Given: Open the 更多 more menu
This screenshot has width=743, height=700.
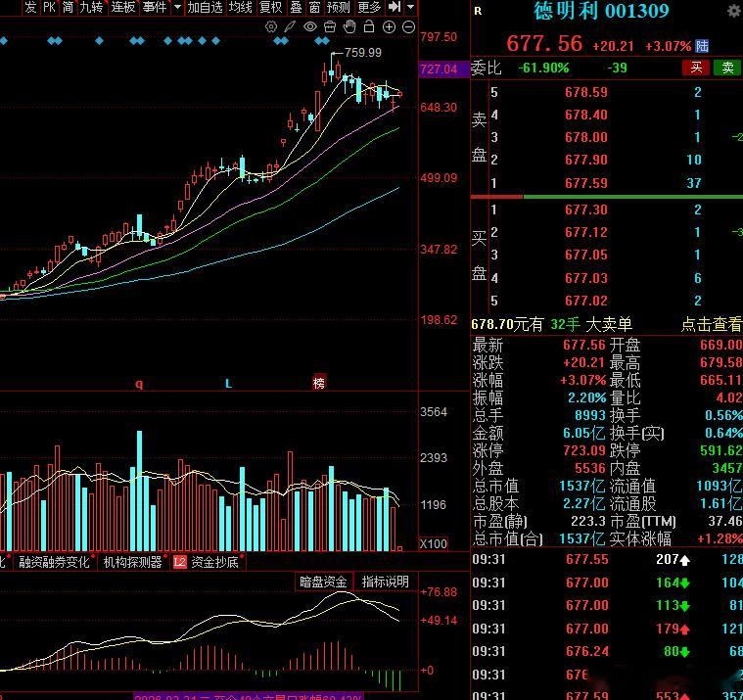Looking at the screenshot, I should (369, 7).
